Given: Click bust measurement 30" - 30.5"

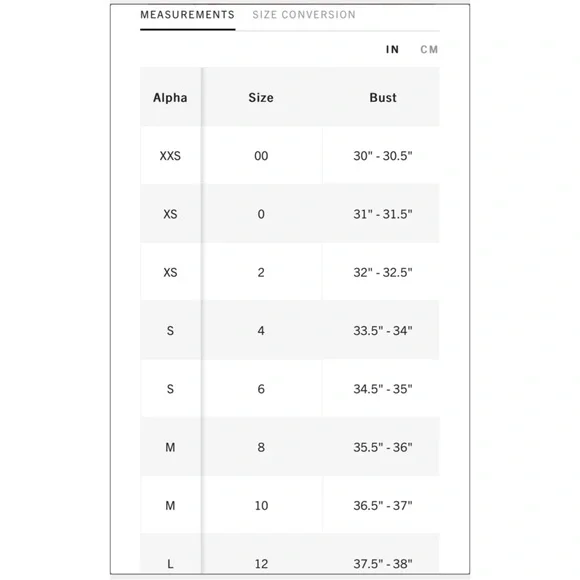Looking at the screenshot, I should pyautogui.click(x=383, y=156).
